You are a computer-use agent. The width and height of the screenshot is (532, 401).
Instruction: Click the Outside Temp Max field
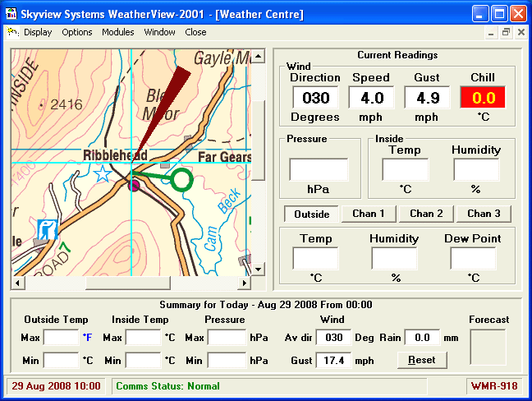62,338
